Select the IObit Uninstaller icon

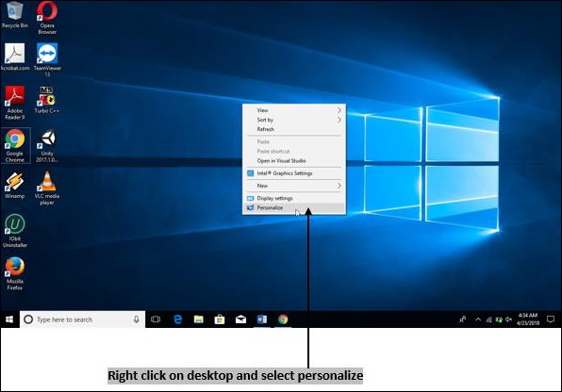(x=14, y=231)
